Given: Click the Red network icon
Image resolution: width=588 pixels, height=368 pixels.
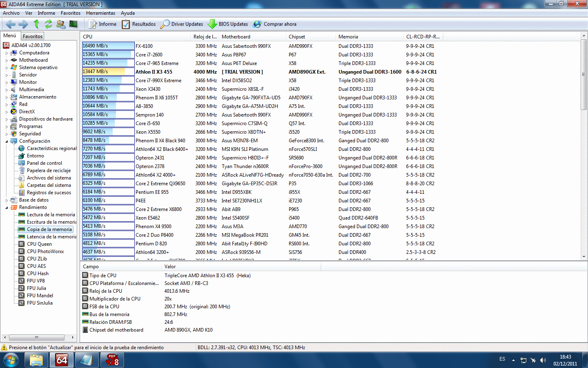Looking at the screenshot, I should pyautogui.click(x=14, y=104).
